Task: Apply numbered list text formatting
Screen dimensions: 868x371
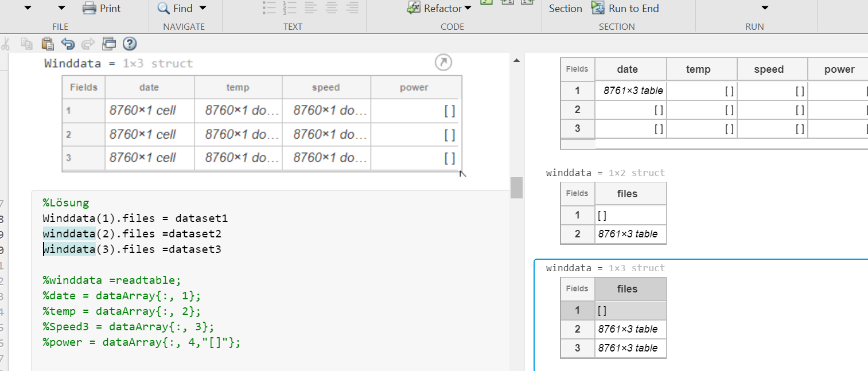Action: tap(290, 7)
